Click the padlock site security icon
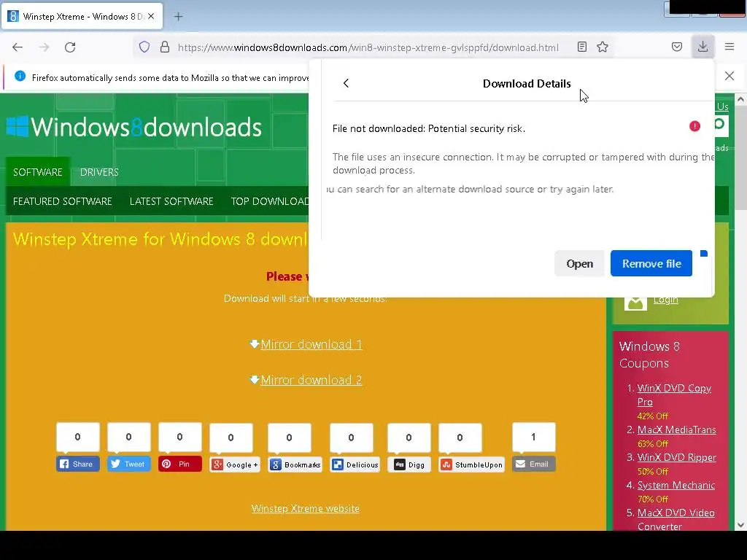Screen dimensions: 747x560 coord(165,47)
